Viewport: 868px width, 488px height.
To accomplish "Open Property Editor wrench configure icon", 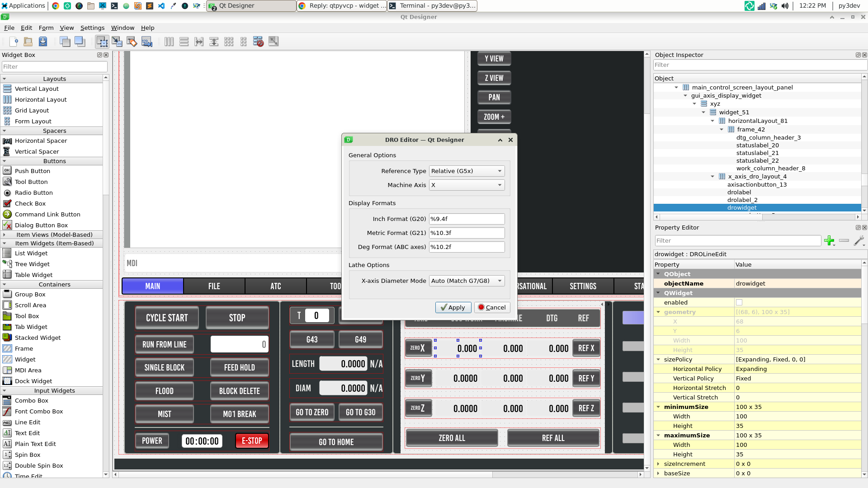I will point(859,241).
